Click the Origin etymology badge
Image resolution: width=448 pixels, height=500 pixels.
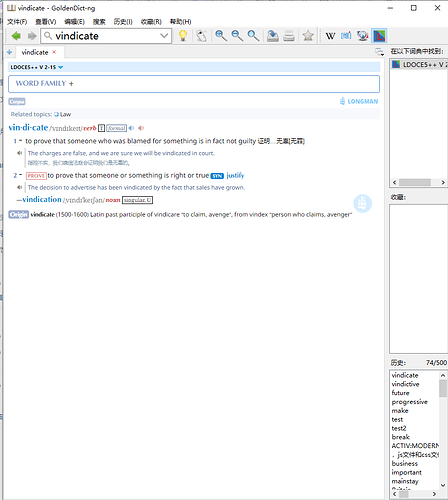click(x=18, y=214)
